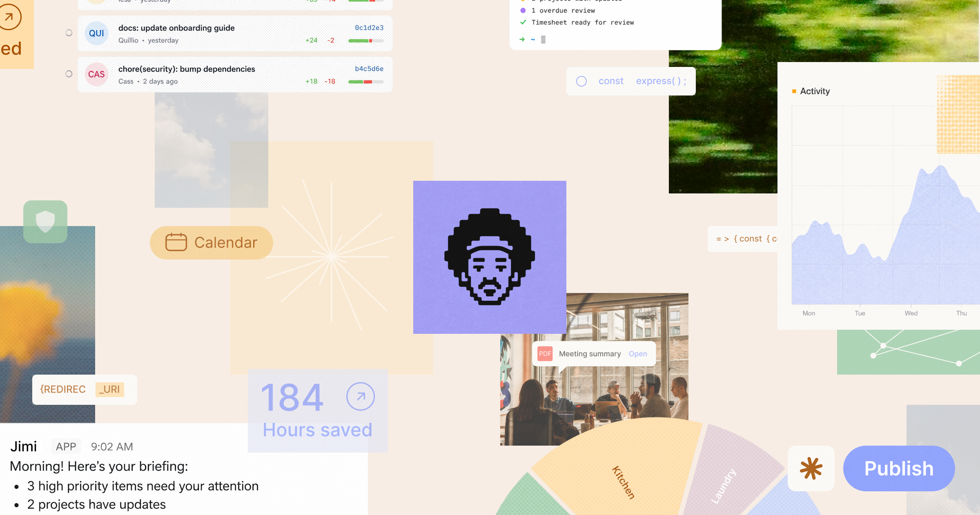Click the QUI avatar badge
The image size is (980, 515).
pos(96,33)
